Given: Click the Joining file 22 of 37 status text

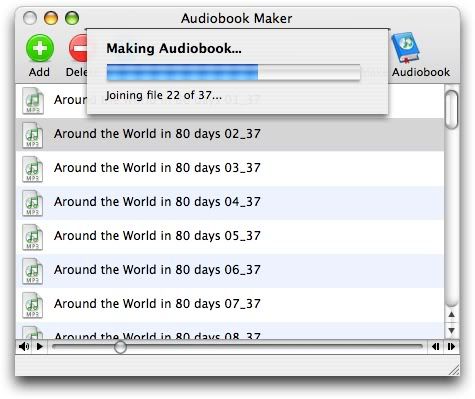Looking at the screenshot, I should (x=164, y=96).
